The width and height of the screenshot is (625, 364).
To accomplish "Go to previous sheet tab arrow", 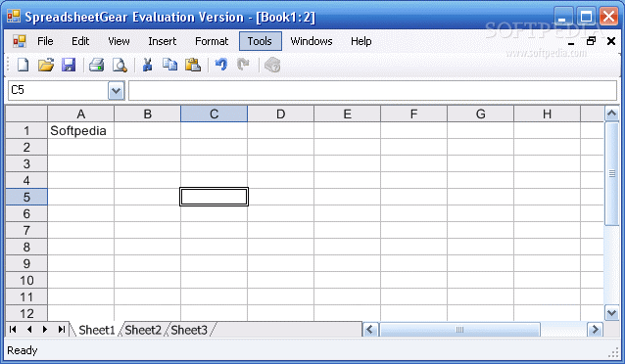I will point(29,330).
